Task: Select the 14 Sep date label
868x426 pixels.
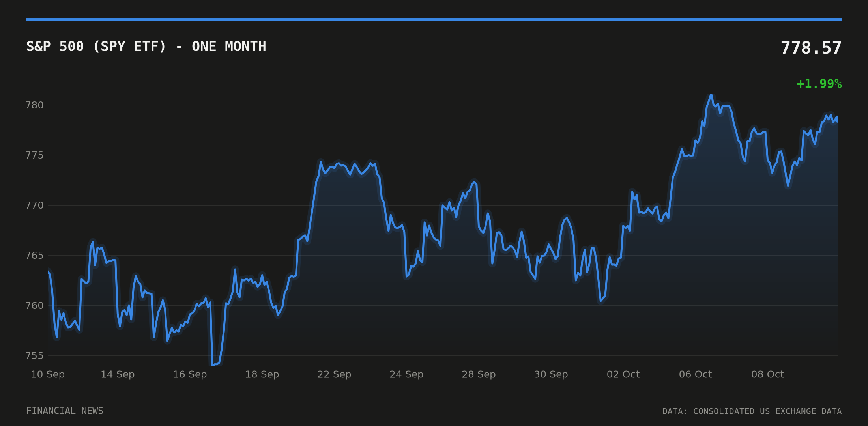Action: click(x=118, y=374)
